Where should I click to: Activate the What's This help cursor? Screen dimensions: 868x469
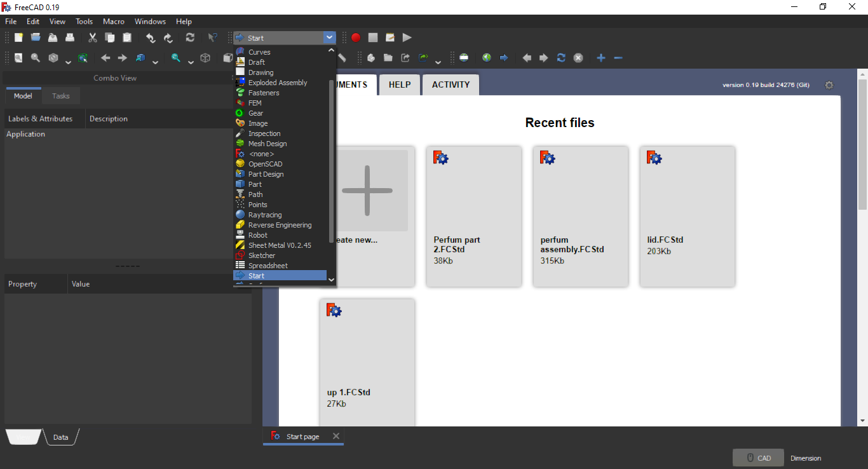tap(213, 37)
